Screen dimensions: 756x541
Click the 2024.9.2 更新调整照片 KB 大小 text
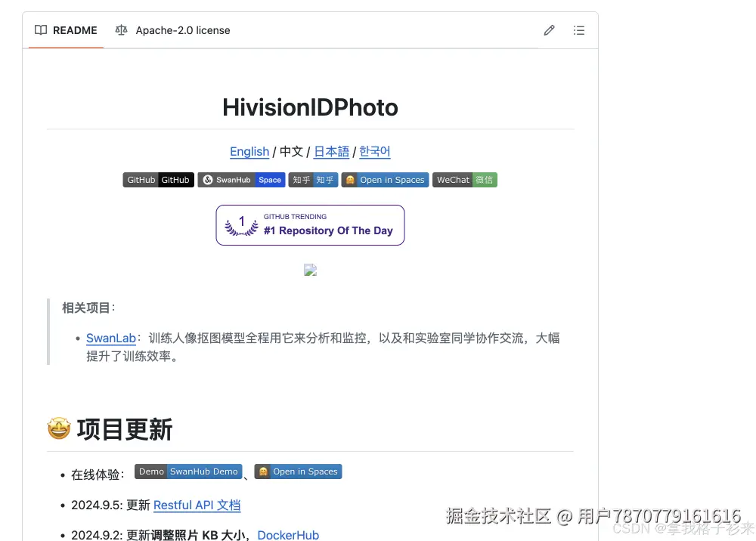pyautogui.click(x=158, y=535)
